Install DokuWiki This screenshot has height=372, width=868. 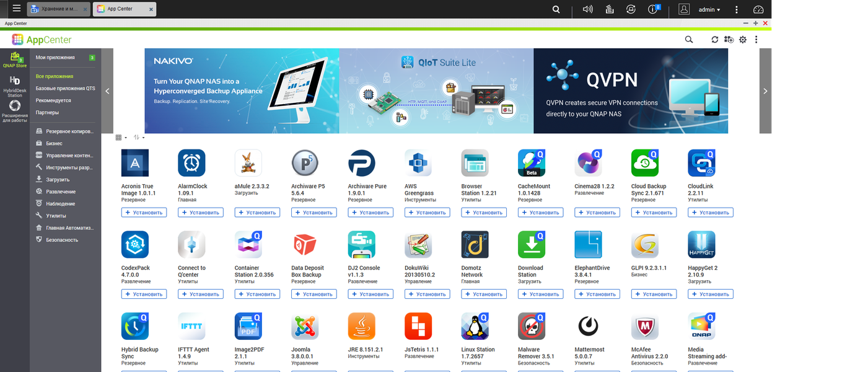pyautogui.click(x=427, y=294)
